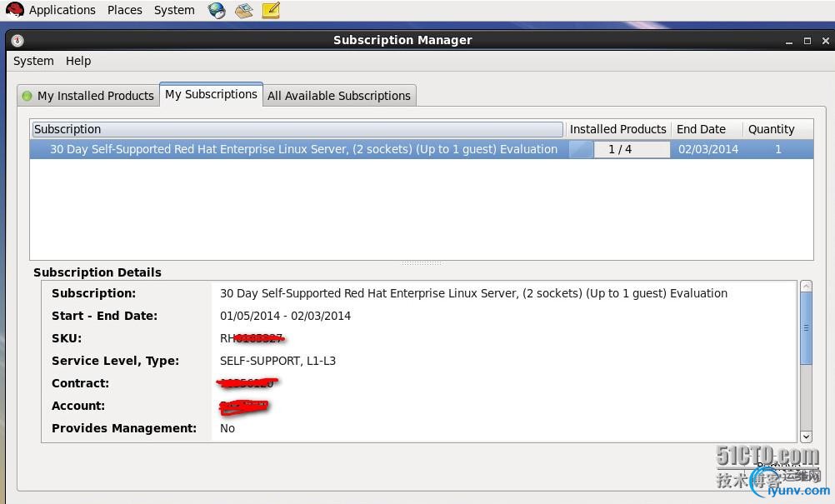Viewport: 835px width, 504px height.
Task: Launch the mail envelope panel icon
Action: tap(244, 10)
